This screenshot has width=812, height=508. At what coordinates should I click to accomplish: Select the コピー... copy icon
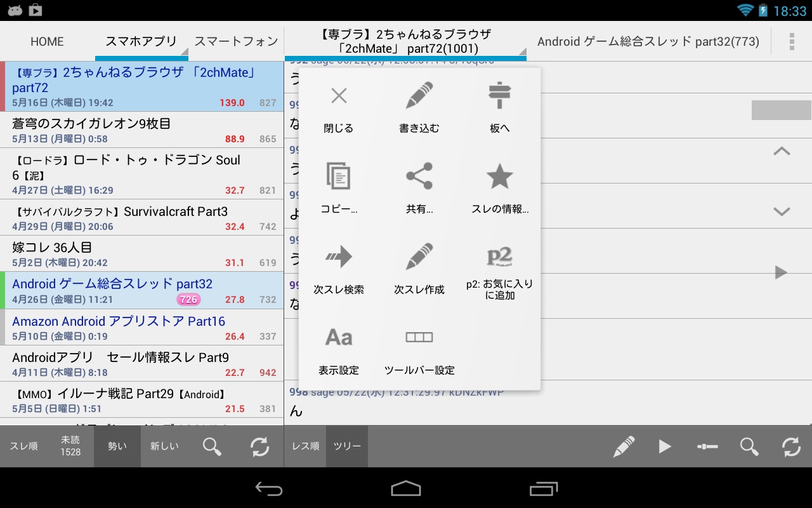pos(339,176)
